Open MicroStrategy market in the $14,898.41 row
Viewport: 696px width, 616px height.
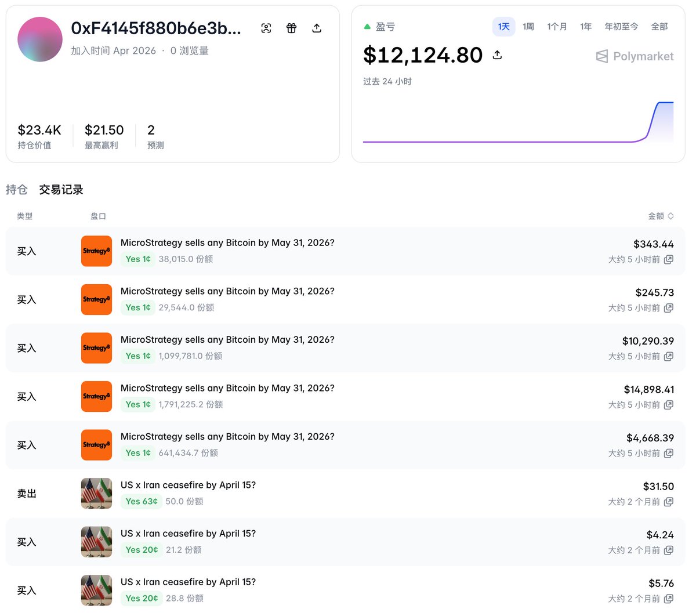coord(227,388)
